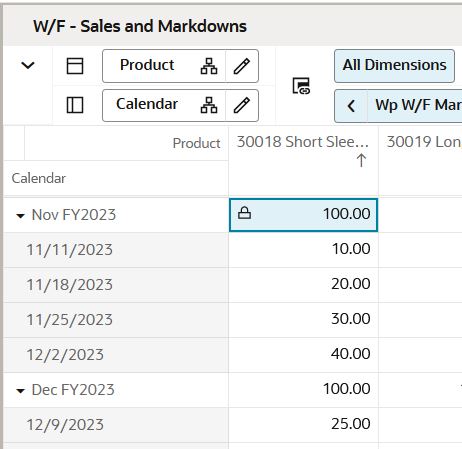462x449 pixels.
Task: Click the row axis layout icon
Action: pos(75,105)
